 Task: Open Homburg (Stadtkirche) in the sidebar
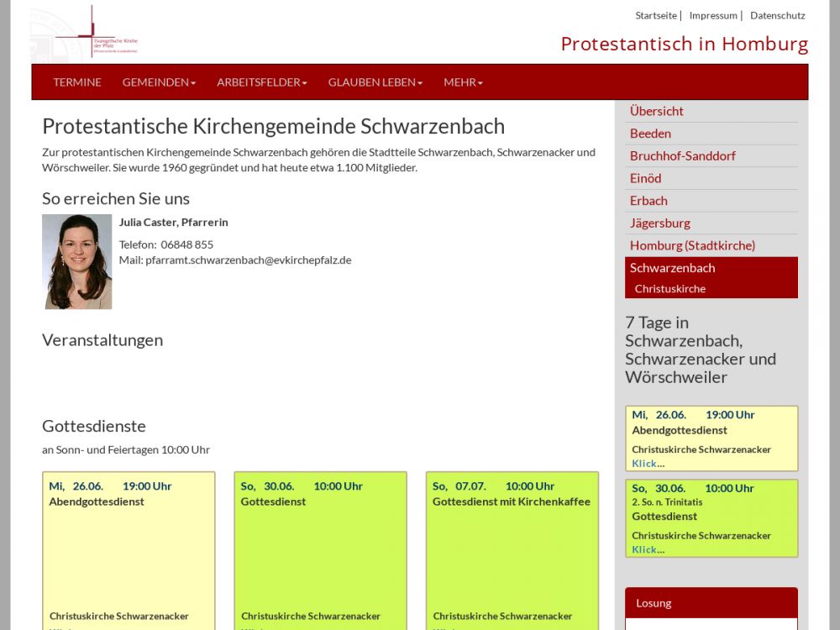tap(692, 245)
